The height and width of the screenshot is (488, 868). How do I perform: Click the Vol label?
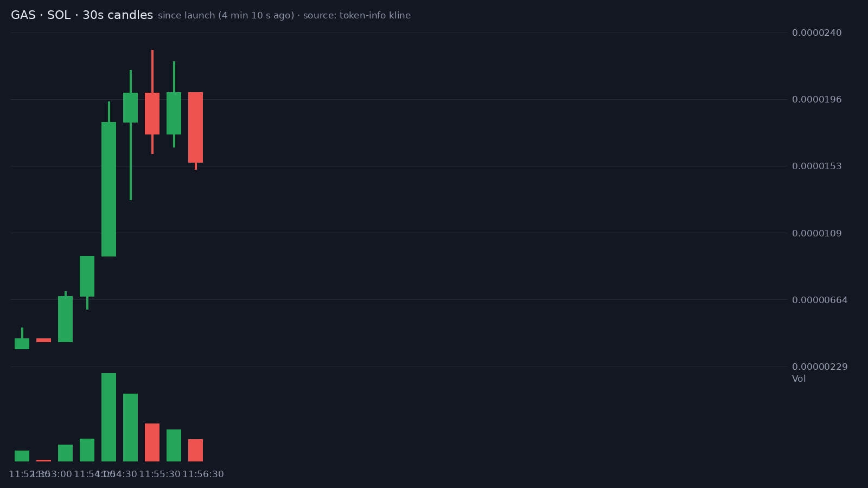(799, 378)
